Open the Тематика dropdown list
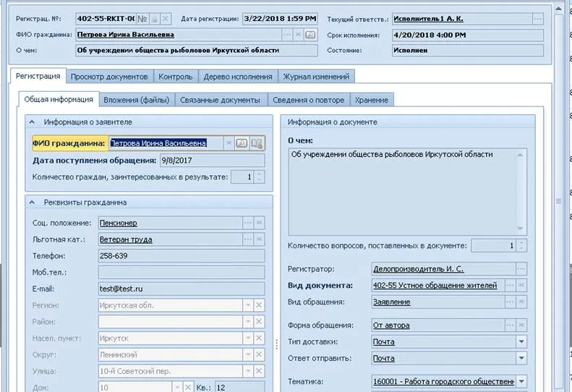 (x=521, y=382)
